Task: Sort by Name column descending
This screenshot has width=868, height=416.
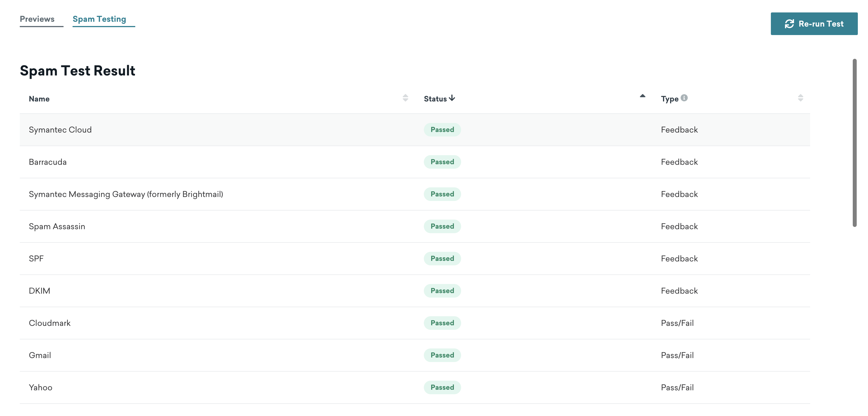Action: pyautogui.click(x=405, y=100)
